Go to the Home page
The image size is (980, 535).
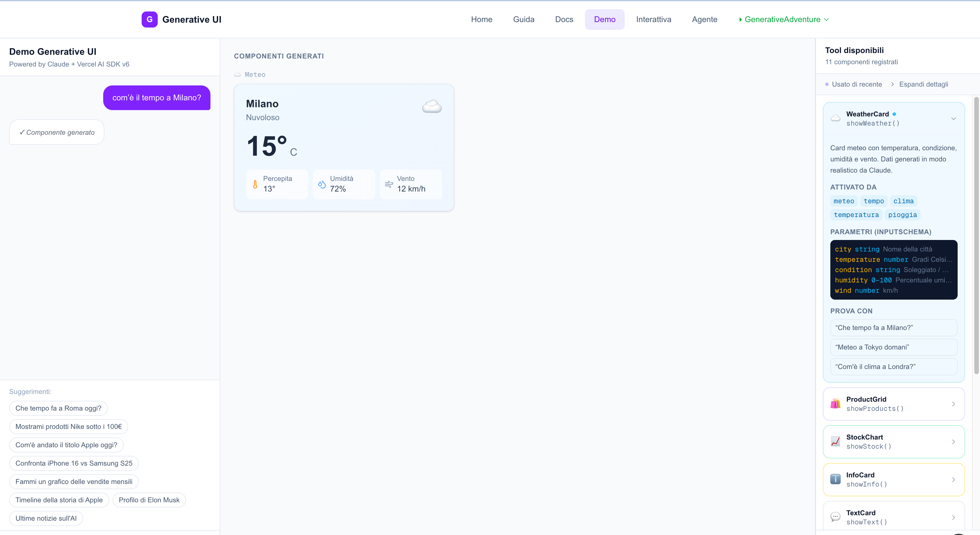[x=482, y=19]
